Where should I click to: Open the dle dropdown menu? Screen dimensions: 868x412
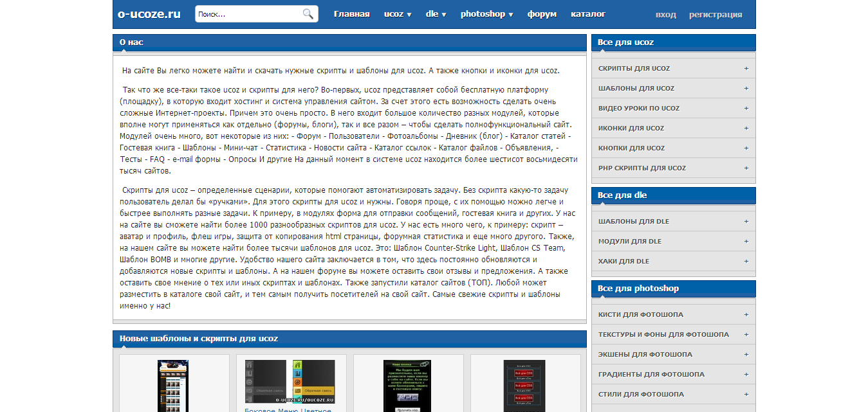(436, 14)
